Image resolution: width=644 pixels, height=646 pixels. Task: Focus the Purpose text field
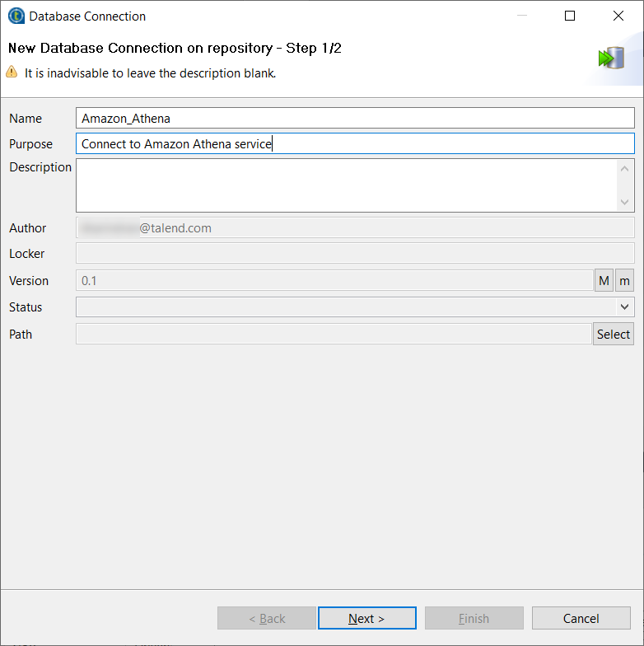pos(355,144)
